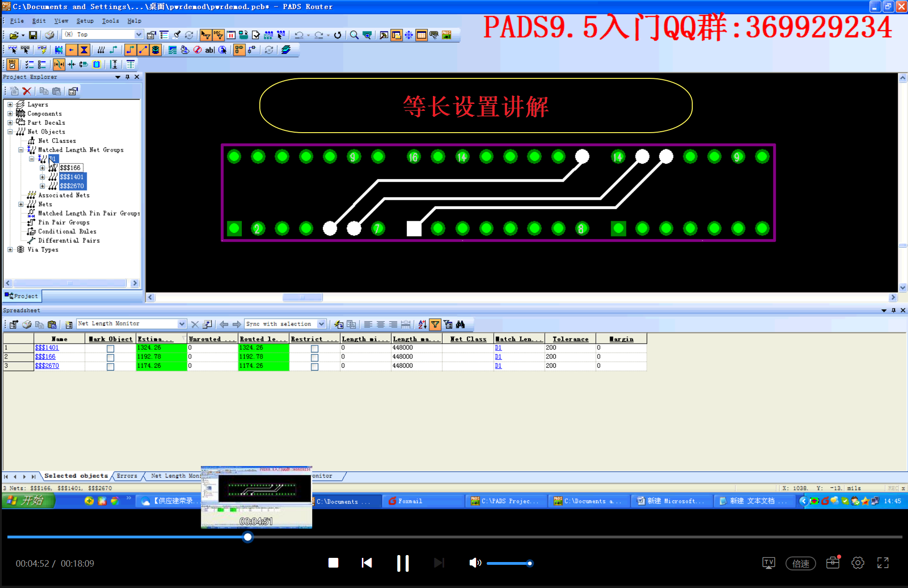Open a design file with the folder icon

click(14, 35)
